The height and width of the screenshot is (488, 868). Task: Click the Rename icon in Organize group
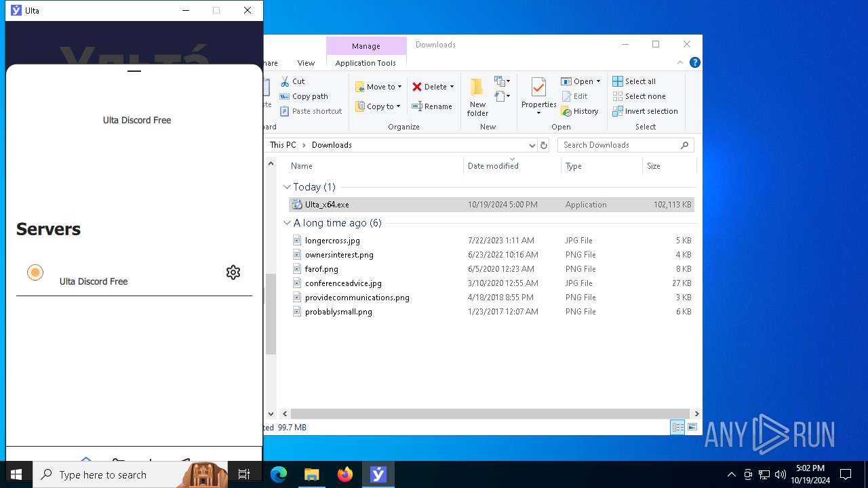point(417,106)
